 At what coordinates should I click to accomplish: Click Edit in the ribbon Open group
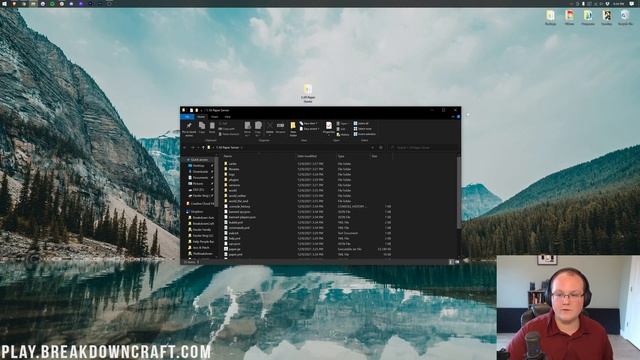[x=341, y=129]
